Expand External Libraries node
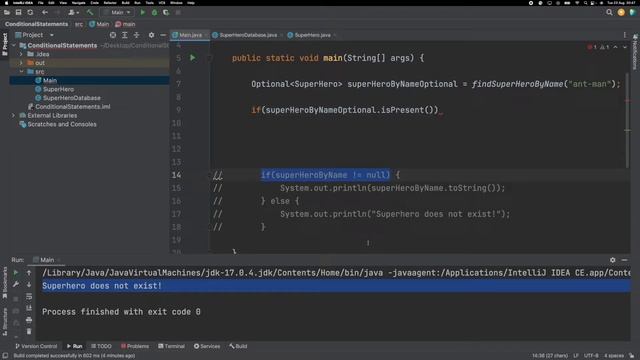Screen dimensions: 640x360 (13, 116)
